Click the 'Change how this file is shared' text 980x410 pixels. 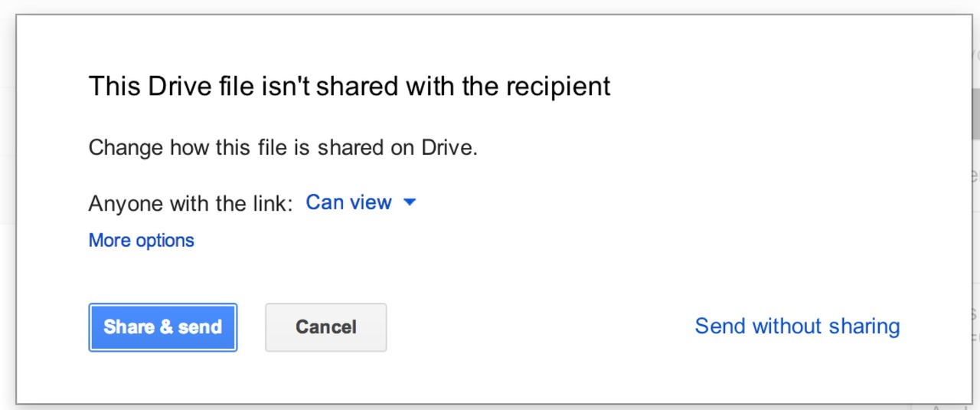(283, 147)
